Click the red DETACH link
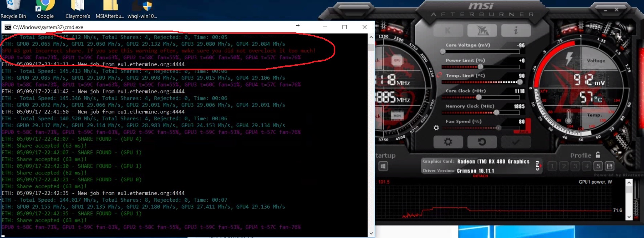 pyautogui.click(x=480, y=176)
